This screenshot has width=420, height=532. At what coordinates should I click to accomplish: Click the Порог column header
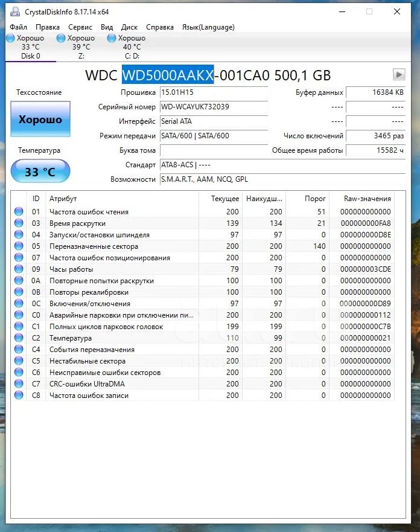tap(307, 199)
